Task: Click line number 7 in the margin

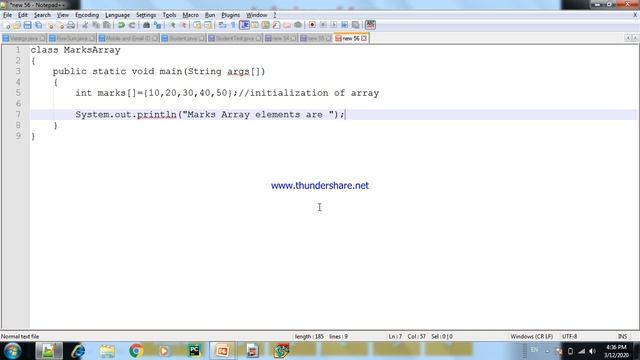Action: point(18,114)
